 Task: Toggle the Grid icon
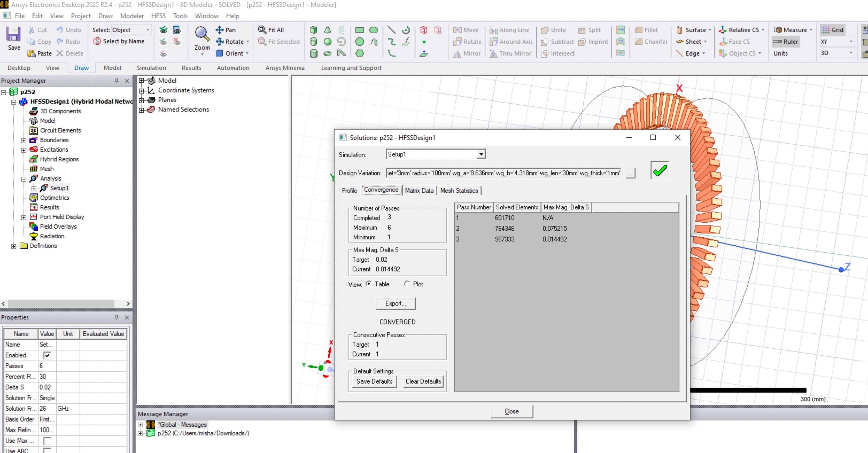pyautogui.click(x=825, y=30)
